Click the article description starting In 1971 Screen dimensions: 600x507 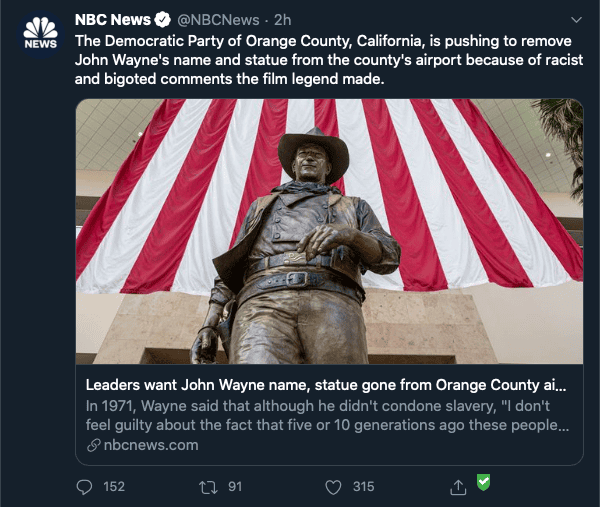(x=327, y=416)
